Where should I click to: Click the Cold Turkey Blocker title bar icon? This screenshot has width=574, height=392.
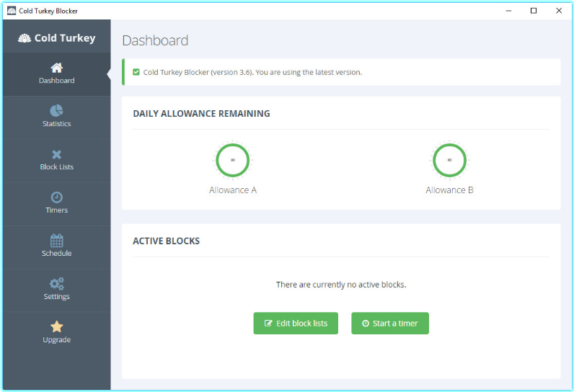tap(12, 11)
